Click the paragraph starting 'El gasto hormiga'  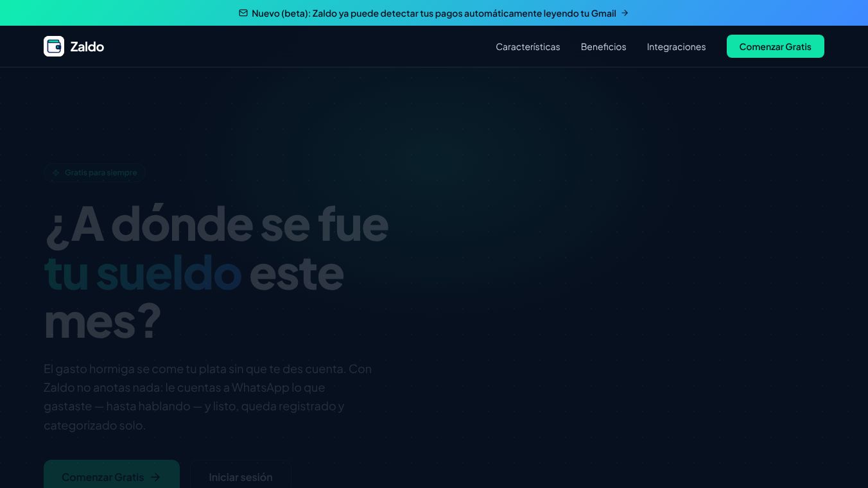pos(208,397)
